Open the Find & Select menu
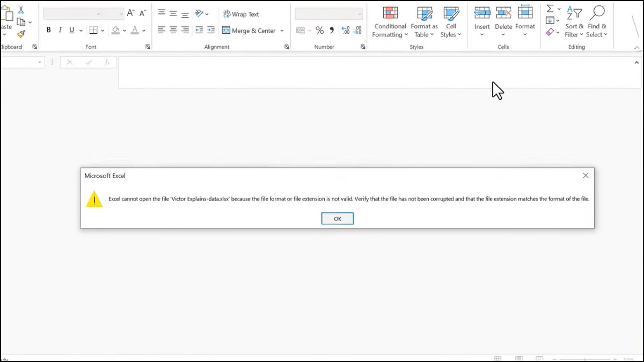 click(x=597, y=23)
